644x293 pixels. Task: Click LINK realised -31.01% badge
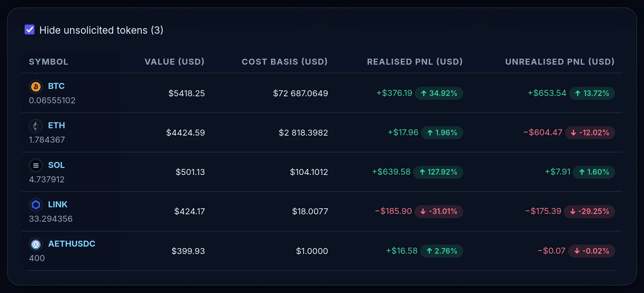(x=439, y=211)
